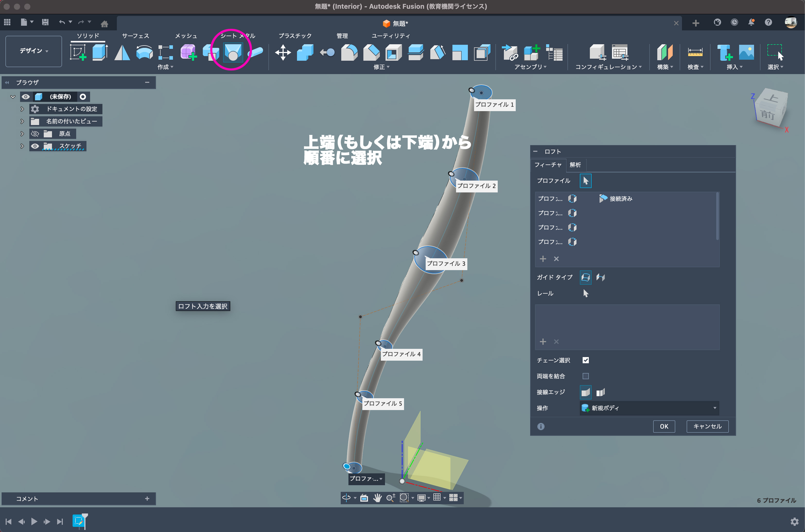Uncheck the チェーン選択 checkbox
The width and height of the screenshot is (805, 532).
[585, 360]
